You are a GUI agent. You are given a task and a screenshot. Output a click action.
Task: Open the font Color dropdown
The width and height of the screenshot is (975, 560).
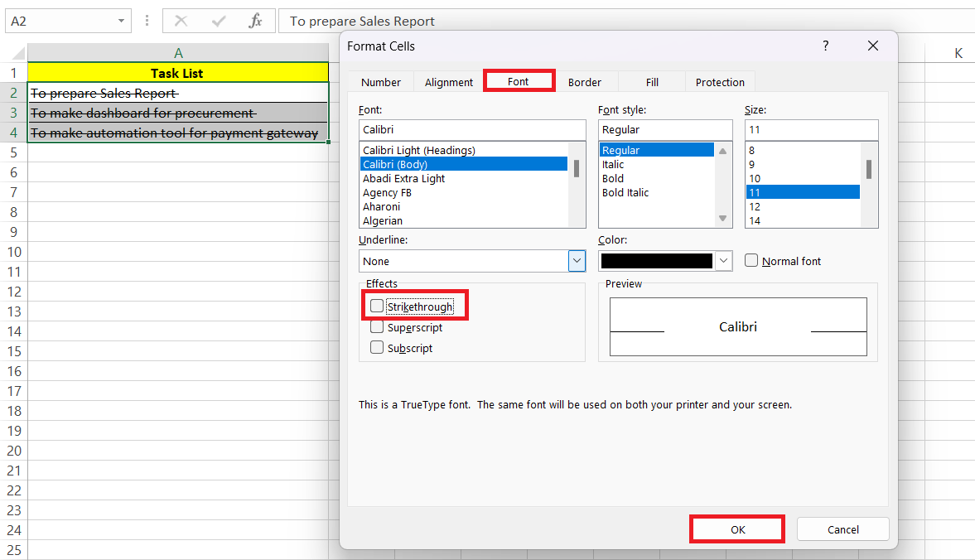tap(723, 261)
